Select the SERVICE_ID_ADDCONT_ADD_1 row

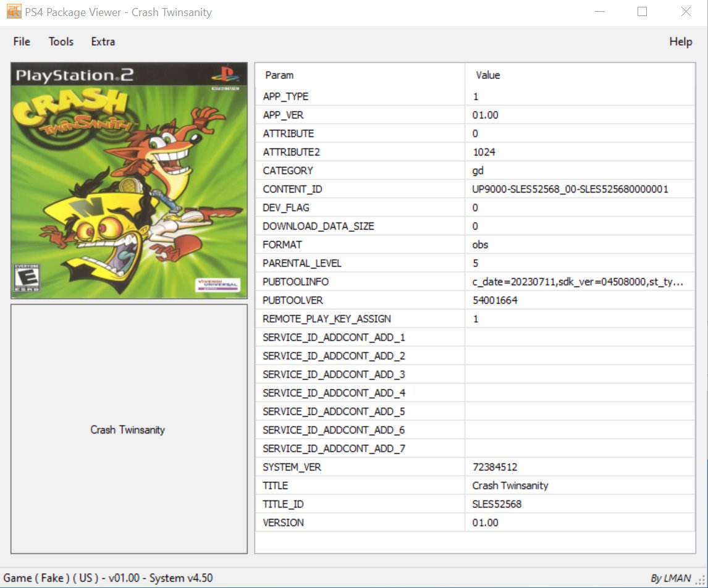click(334, 337)
